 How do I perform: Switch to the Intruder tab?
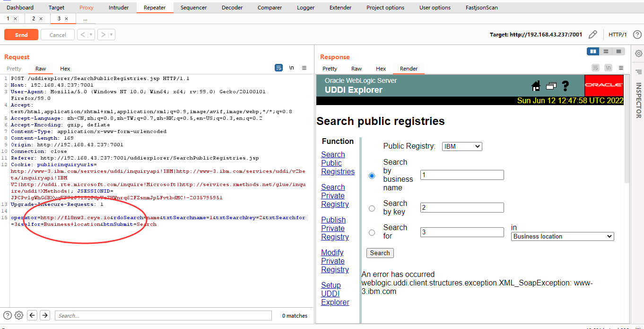[118, 8]
